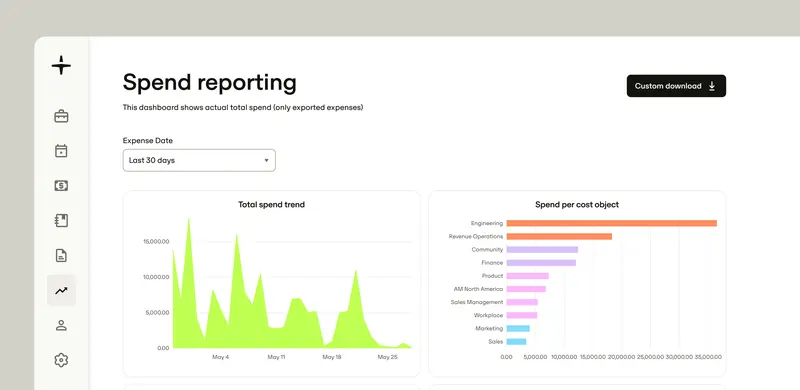Image resolution: width=800 pixels, height=390 pixels.
Task: Click the Custom download button
Action: click(676, 86)
